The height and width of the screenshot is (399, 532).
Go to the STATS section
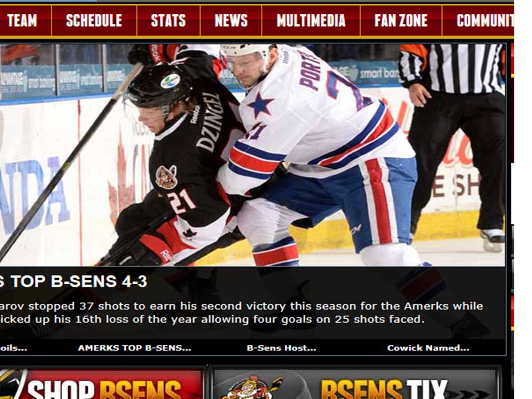pyautogui.click(x=168, y=21)
